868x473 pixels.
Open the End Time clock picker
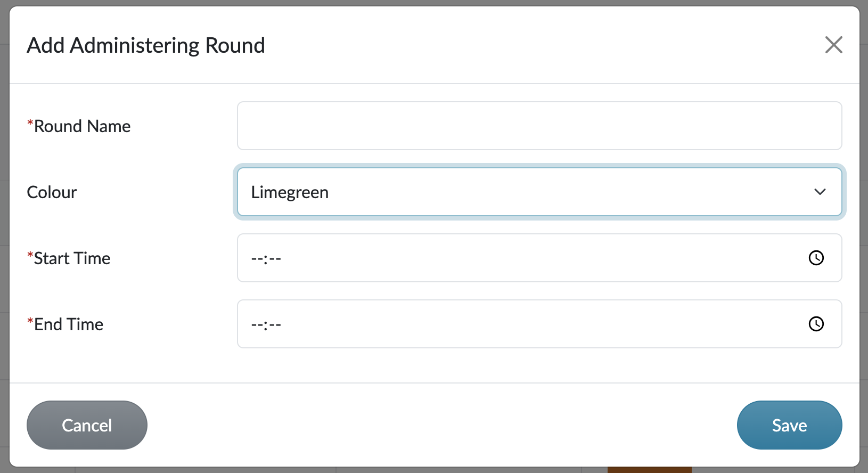click(816, 324)
